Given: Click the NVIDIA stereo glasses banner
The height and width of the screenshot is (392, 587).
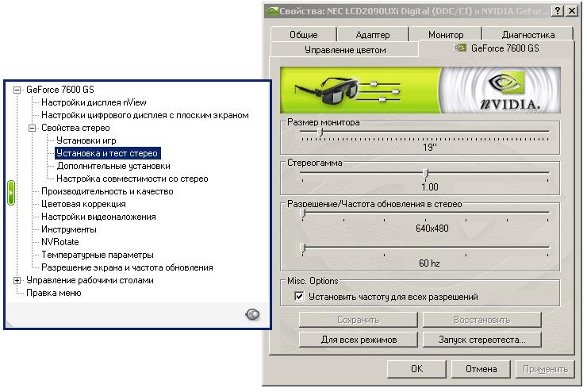Looking at the screenshot, I should pyautogui.click(x=420, y=90).
